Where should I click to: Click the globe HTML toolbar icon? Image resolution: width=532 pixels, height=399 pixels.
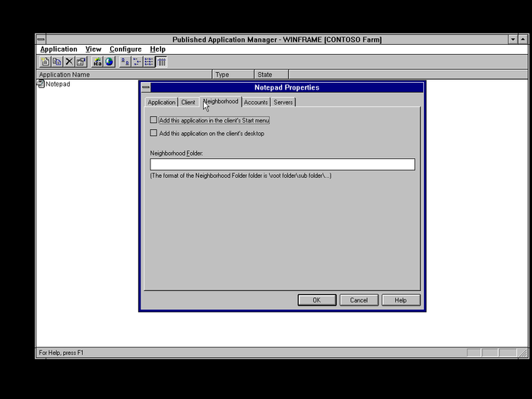point(109,62)
